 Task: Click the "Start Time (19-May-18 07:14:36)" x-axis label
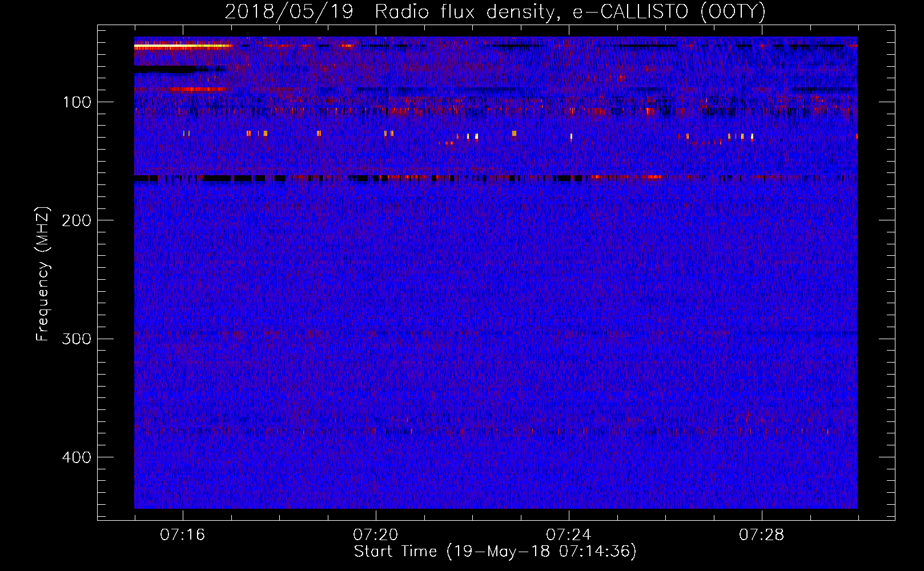coord(495,552)
